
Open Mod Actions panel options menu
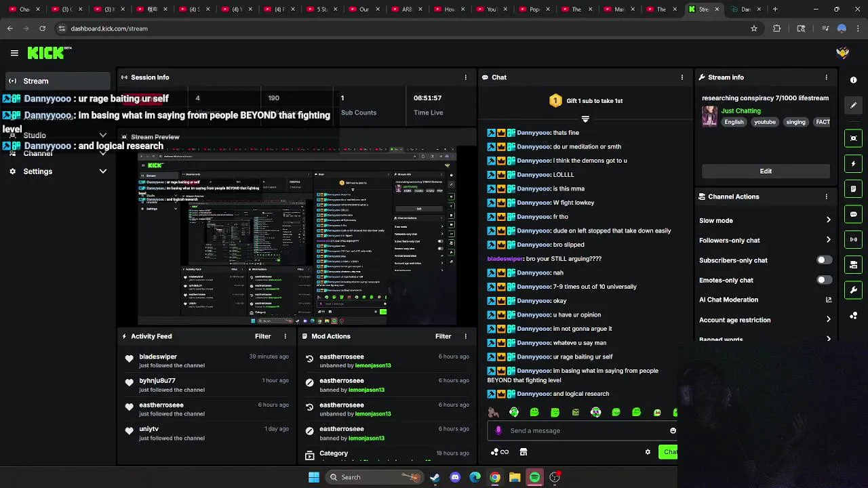[466, 336]
